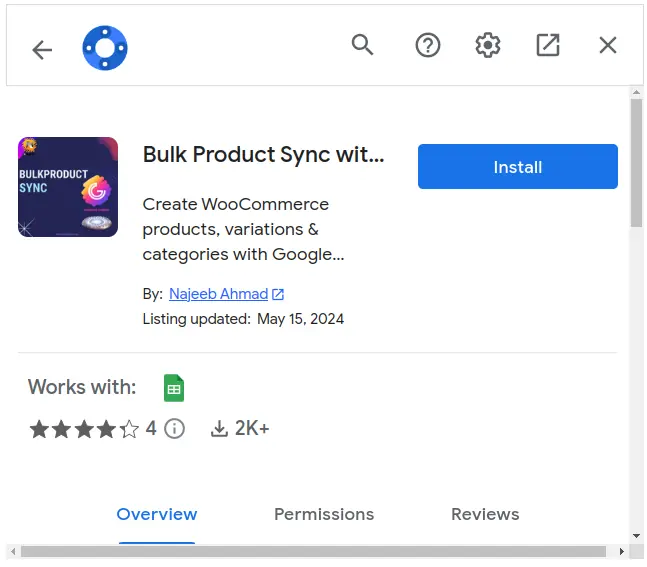Click the 'Create WooCommerce products' description

pyautogui.click(x=243, y=229)
